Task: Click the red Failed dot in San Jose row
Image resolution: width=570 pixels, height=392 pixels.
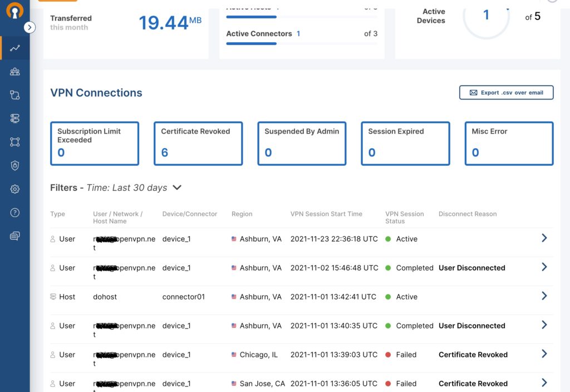Action: click(388, 384)
